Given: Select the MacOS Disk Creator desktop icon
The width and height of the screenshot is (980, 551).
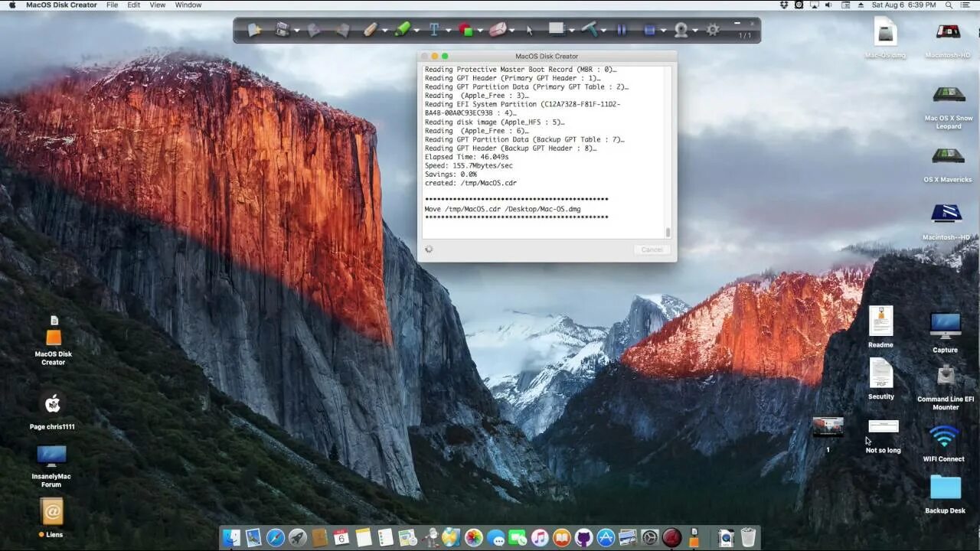Looking at the screenshot, I should coord(53,340).
